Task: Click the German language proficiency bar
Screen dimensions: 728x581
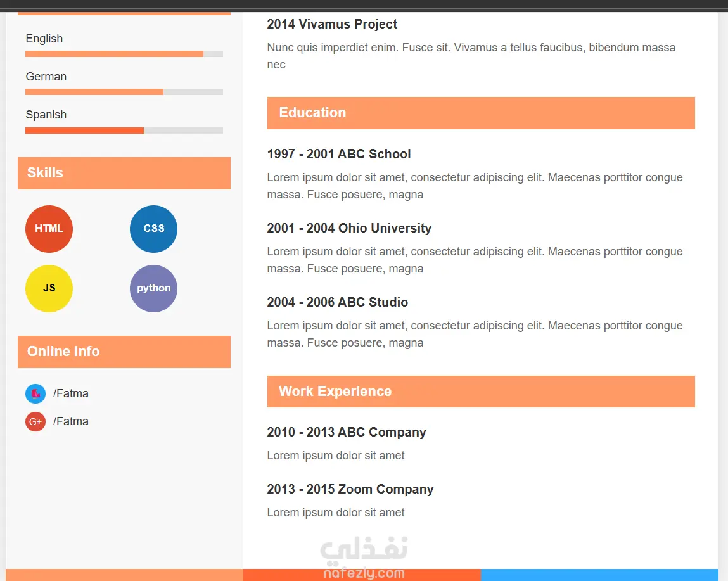Action: point(124,92)
